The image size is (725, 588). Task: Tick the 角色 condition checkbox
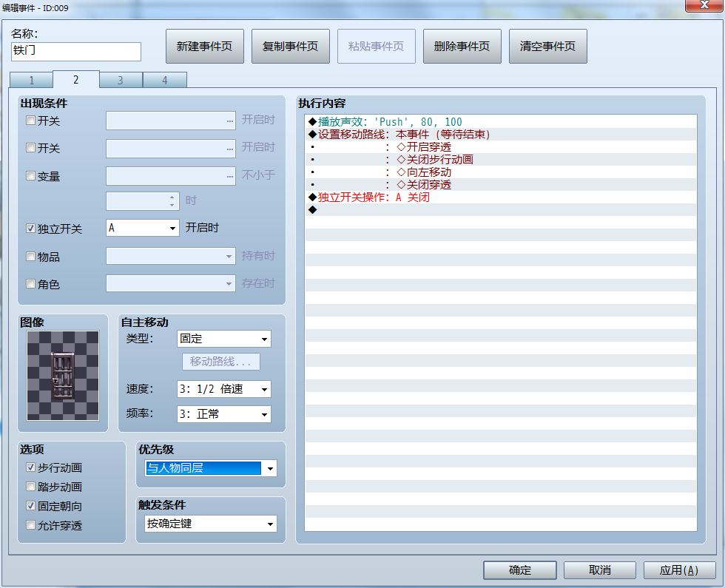pos(30,284)
